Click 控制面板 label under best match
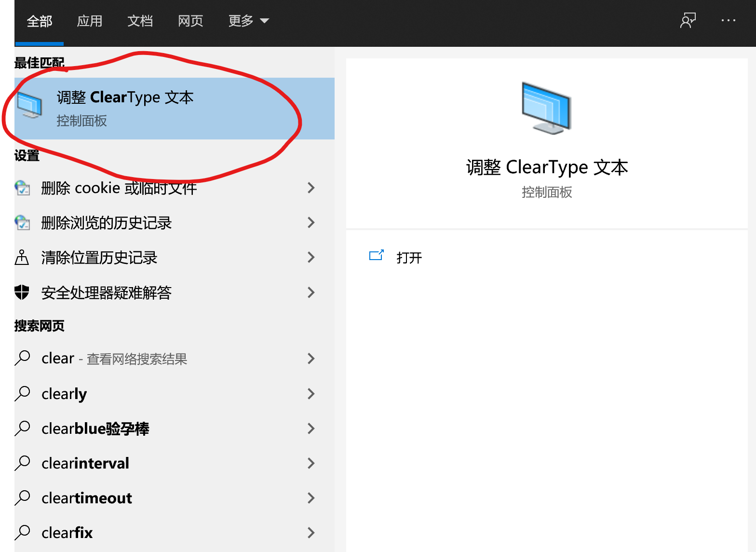Image resolution: width=756 pixels, height=552 pixels. point(81,121)
